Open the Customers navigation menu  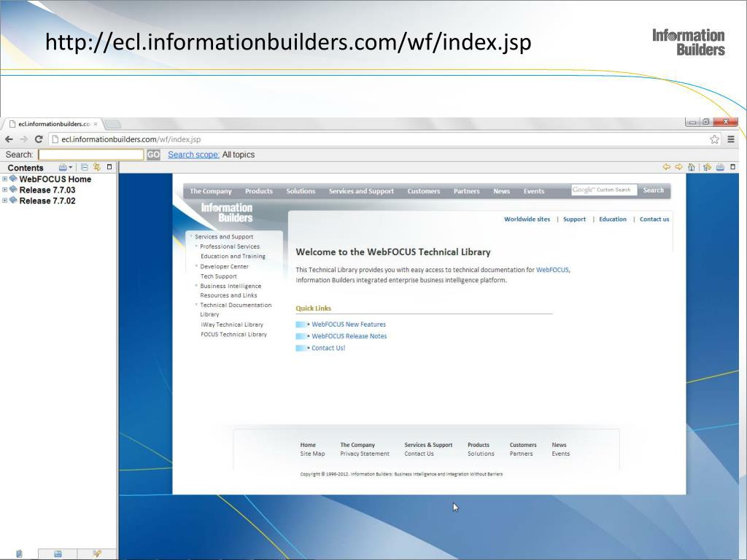click(424, 191)
